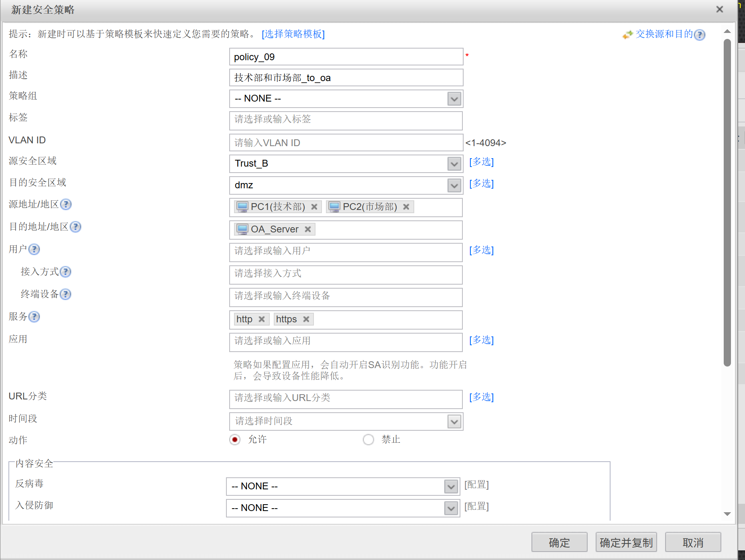This screenshot has width=745, height=560.
Task: Remove http service tag
Action: (x=262, y=319)
